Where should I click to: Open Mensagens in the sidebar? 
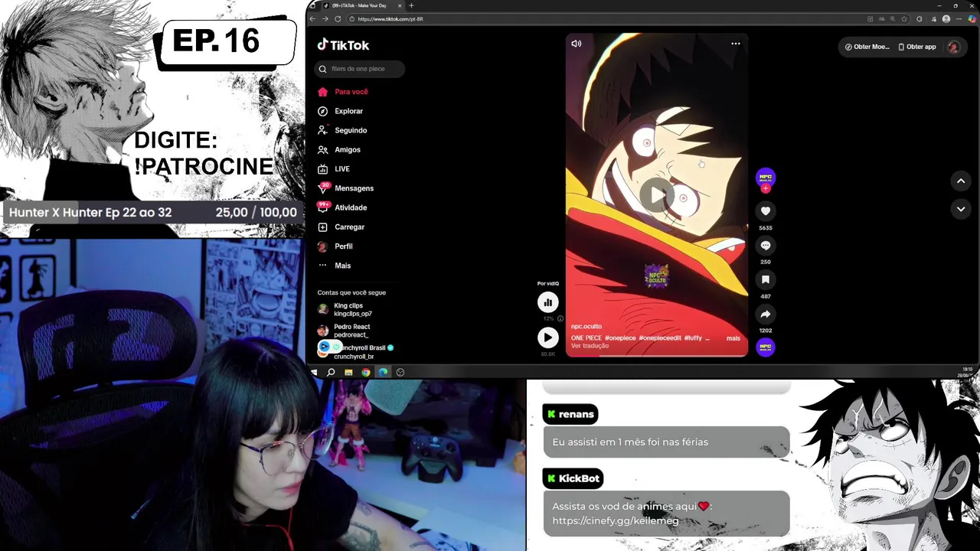[x=345, y=188]
